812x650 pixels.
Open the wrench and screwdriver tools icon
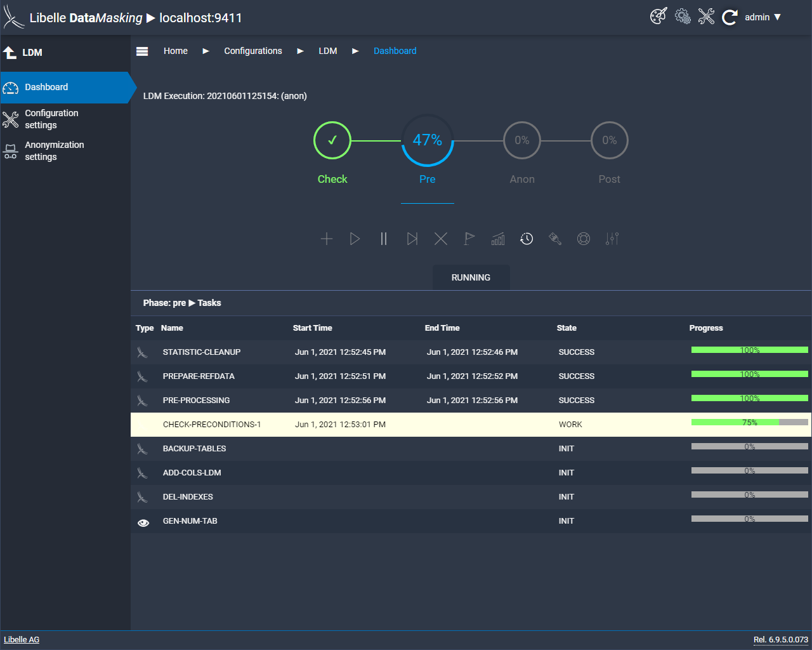tap(706, 17)
